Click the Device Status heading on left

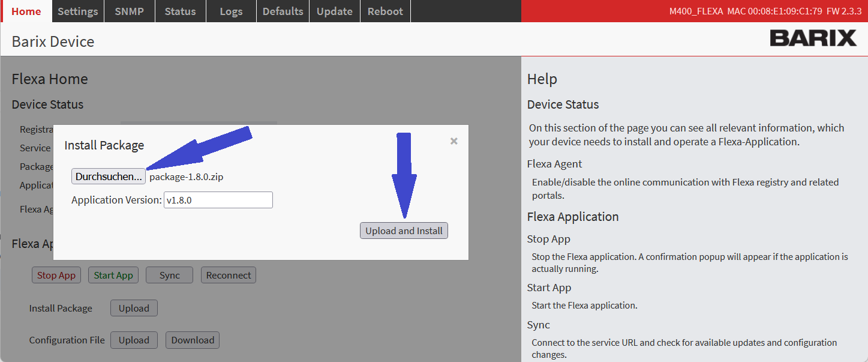tap(47, 104)
